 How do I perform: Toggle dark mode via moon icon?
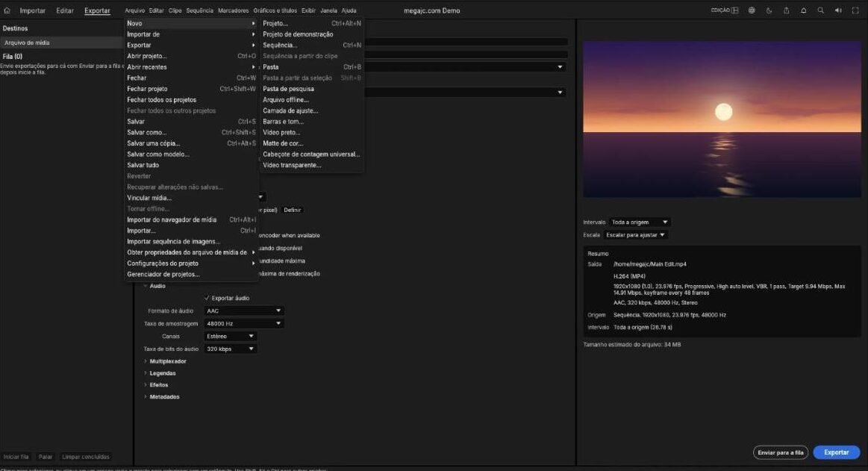769,10
